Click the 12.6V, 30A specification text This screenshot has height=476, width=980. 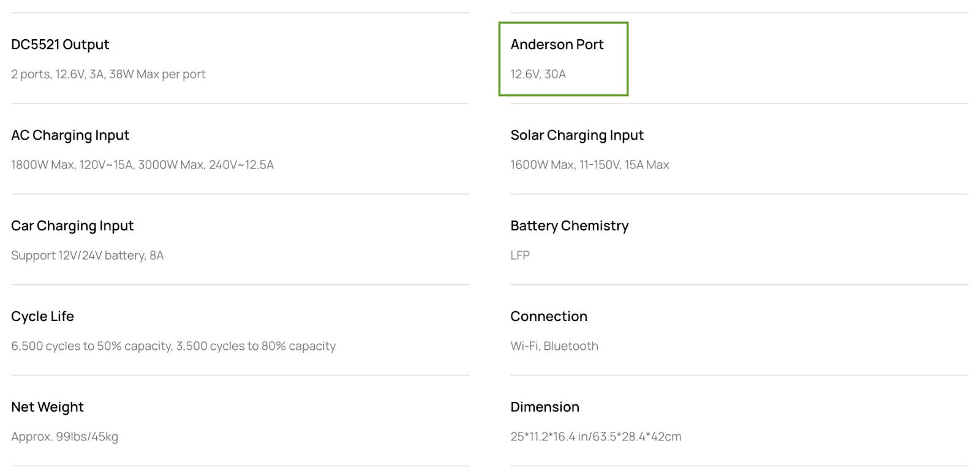[x=538, y=74]
